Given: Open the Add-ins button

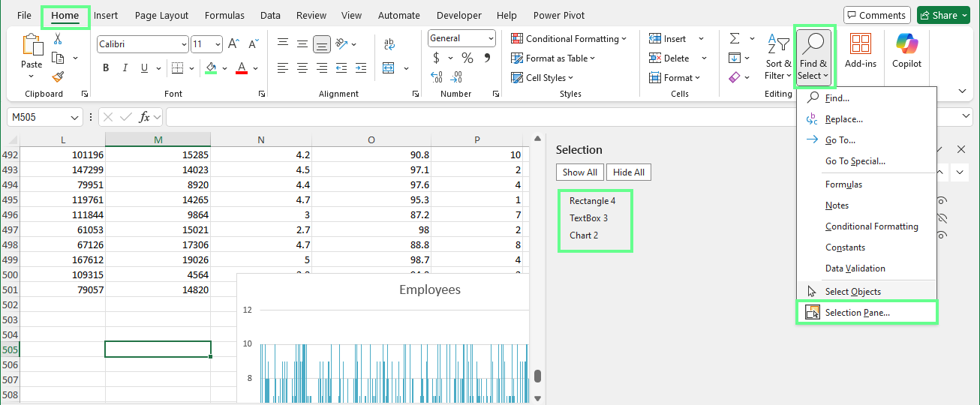Looking at the screenshot, I should (x=861, y=49).
